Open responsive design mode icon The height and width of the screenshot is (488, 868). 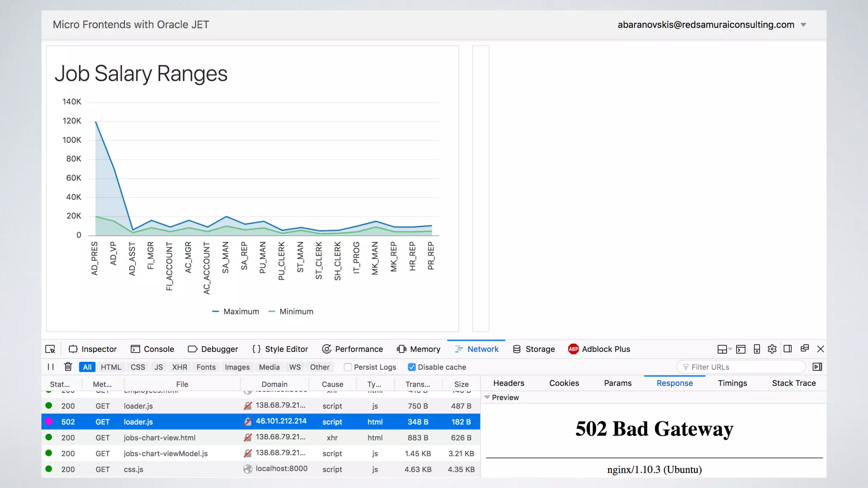[x=757, y=349]
